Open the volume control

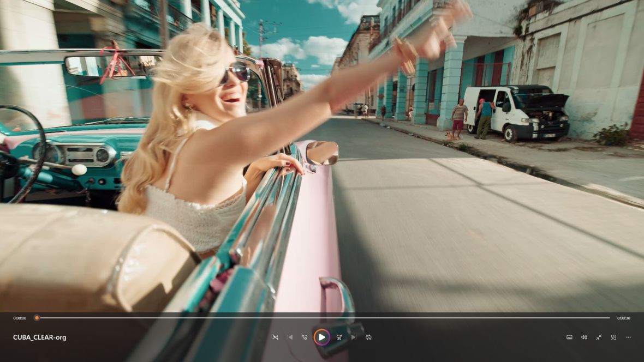[x=584, y=337]
